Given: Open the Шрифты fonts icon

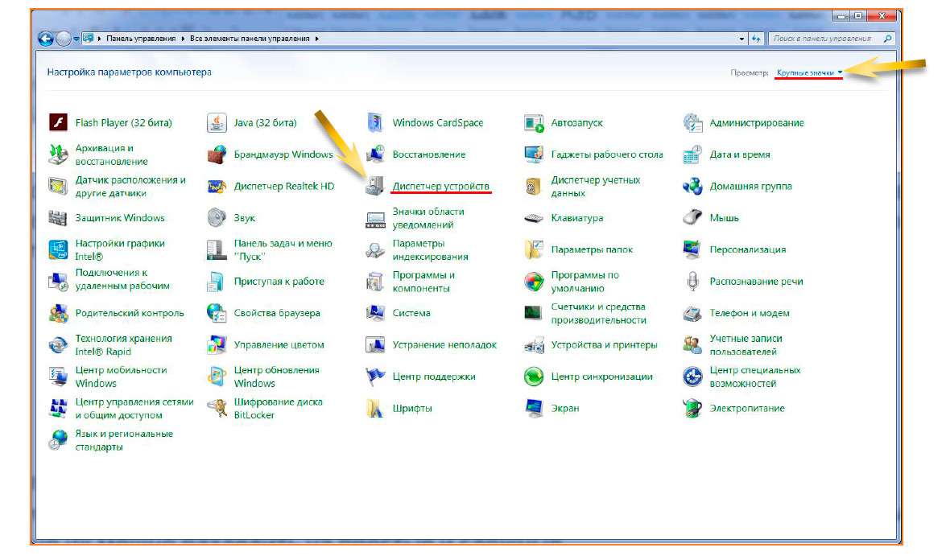Looking at the screenshot, I should [x=375, y=409].
